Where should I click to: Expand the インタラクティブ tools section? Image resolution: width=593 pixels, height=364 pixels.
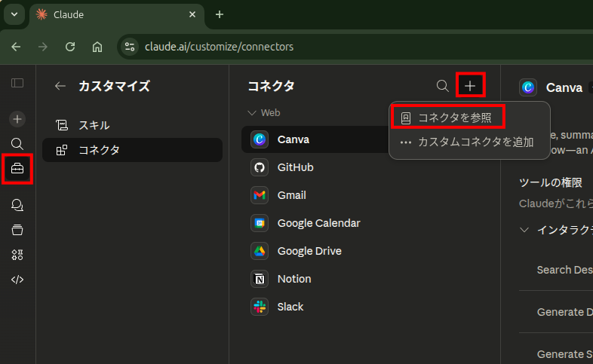[524, 230]
